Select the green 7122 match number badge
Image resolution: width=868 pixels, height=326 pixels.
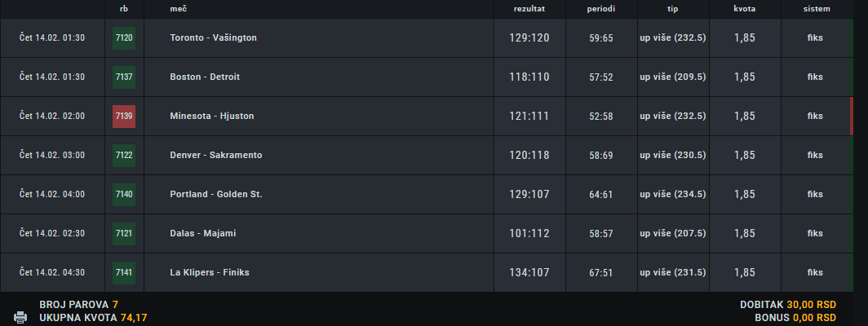[124, 156]
